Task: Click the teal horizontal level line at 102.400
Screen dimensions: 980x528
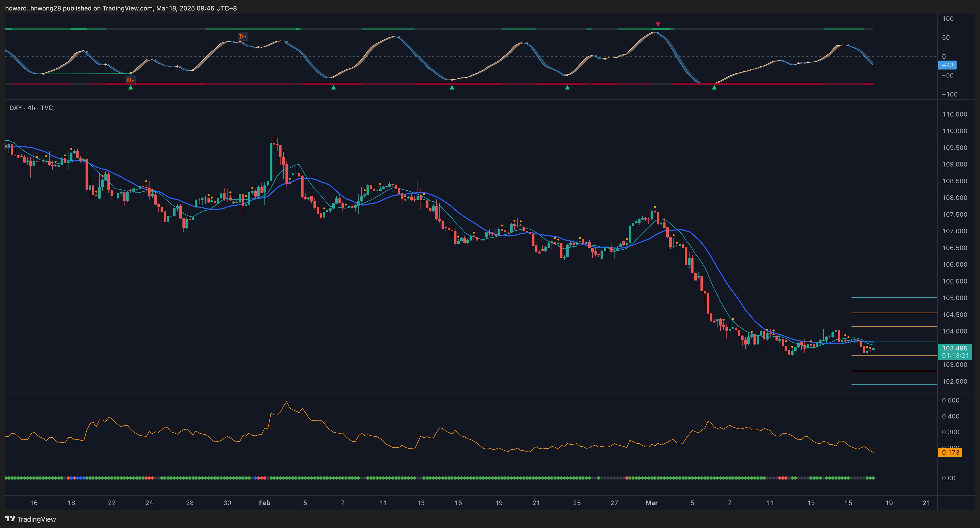Action: (894, 385)
